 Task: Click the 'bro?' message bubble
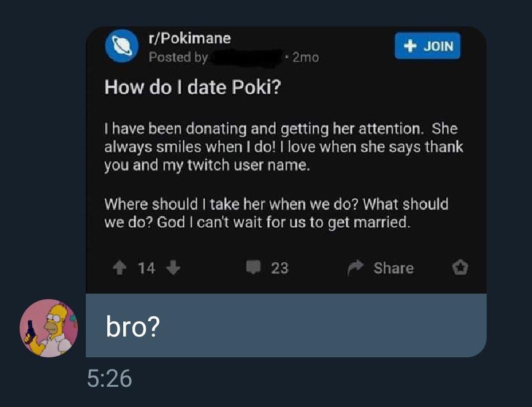[x=286, y=326]
